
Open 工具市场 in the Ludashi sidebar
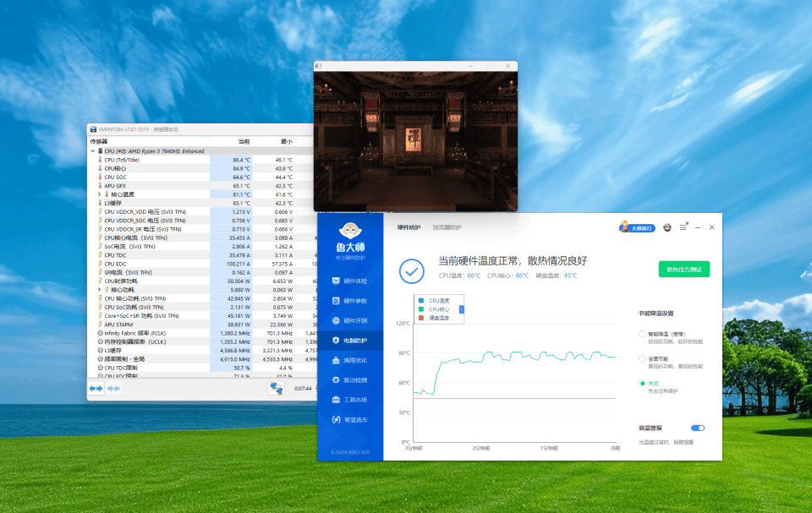[350, 400]
